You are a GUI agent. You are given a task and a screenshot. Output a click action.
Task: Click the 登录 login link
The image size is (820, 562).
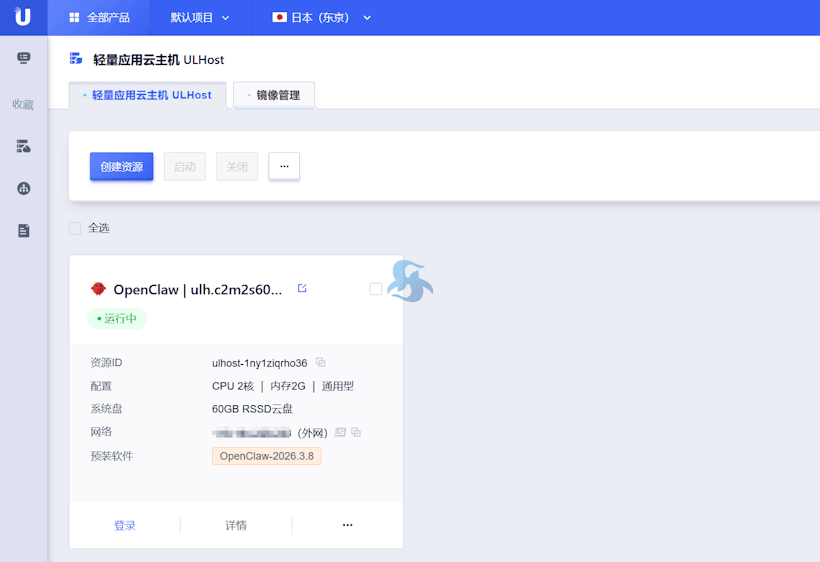tap(125, 525)
